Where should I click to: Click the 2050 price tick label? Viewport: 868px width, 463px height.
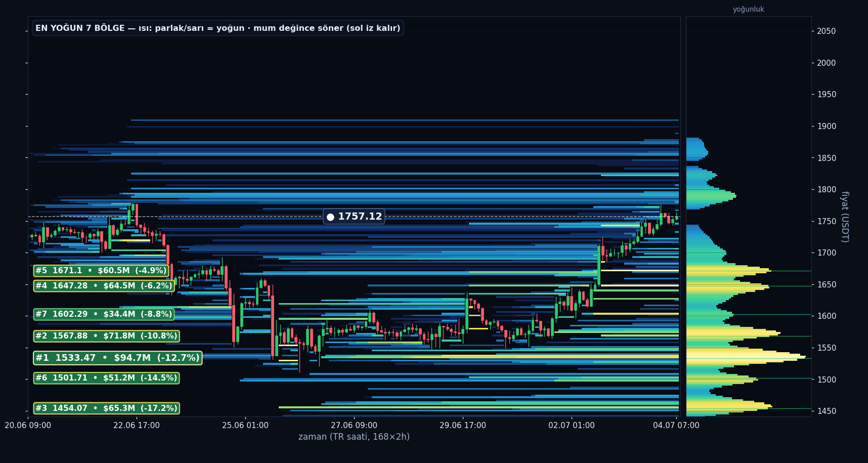pyautogui.click(x=826, y=31)
